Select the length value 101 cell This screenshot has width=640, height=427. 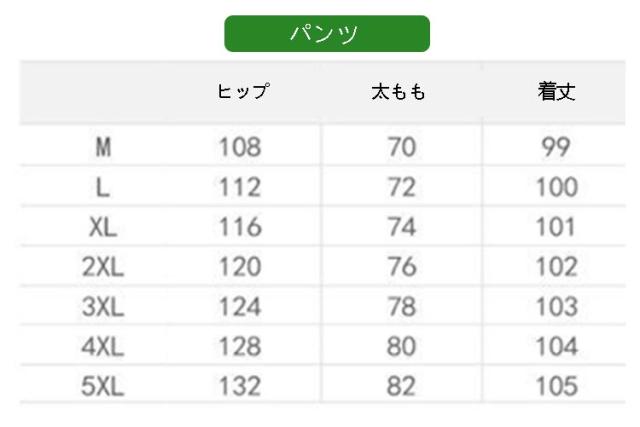point(556,227)
